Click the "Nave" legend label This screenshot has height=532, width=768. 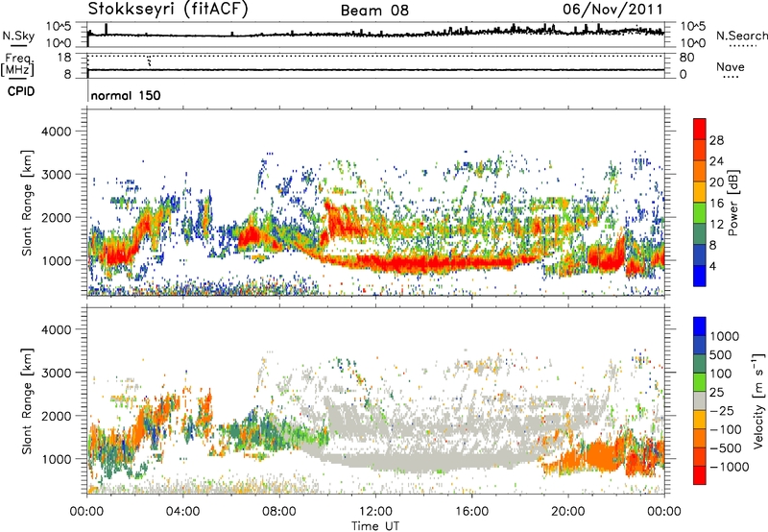point(731,66)
